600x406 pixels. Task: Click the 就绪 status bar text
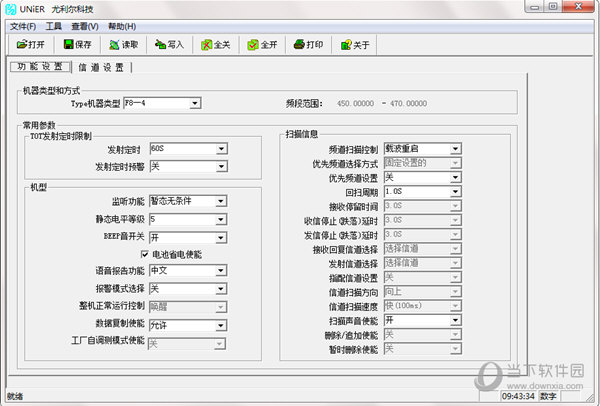(x=15, y=396)
